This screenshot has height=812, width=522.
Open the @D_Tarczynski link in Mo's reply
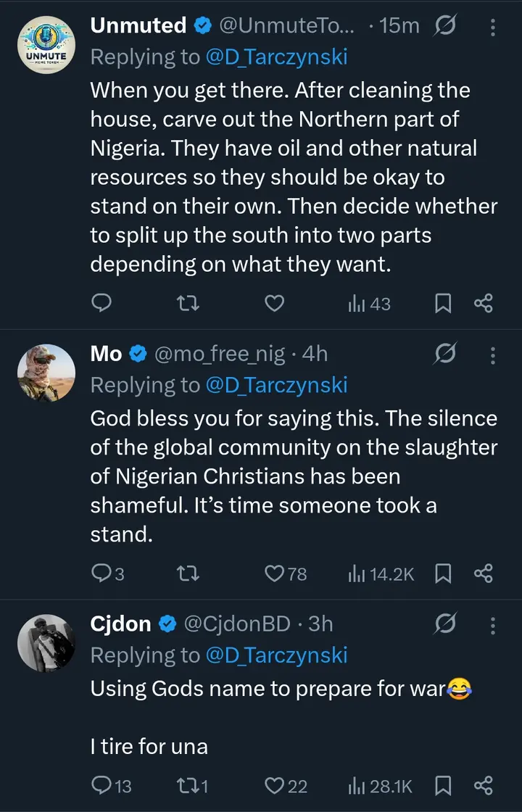click(x=276, y=386)
